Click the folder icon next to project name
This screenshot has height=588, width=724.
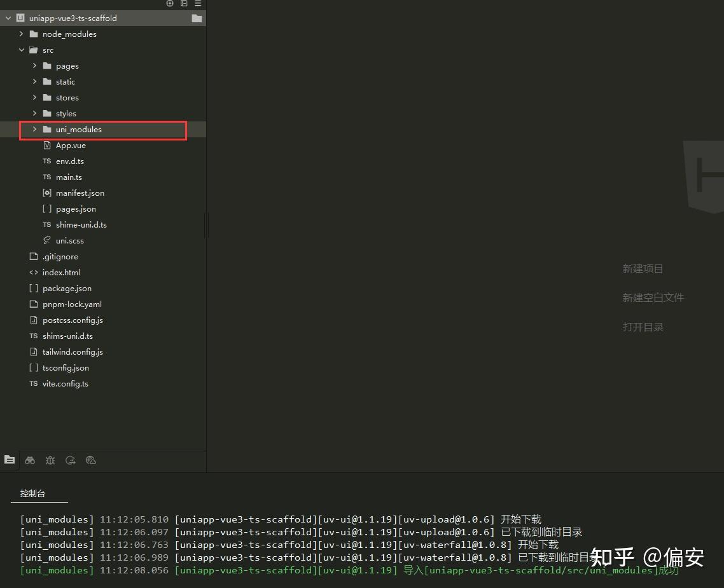197,18
